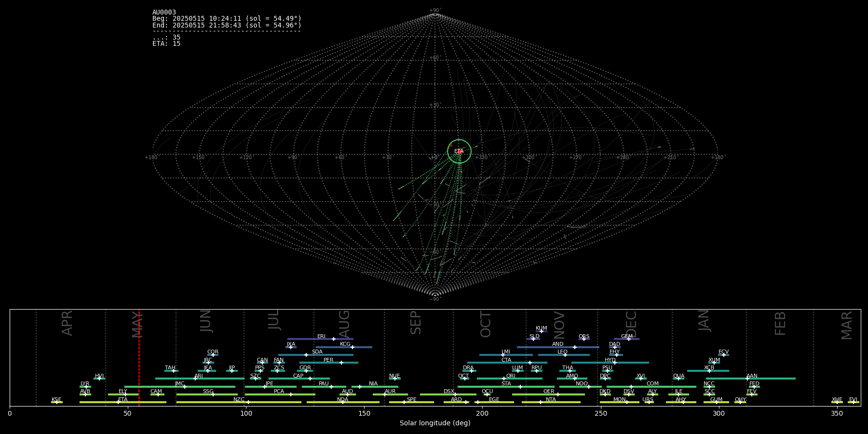Click the ORI shower label
Image resolution: width=868 pixels, height=434 pixels.
pyautogui.click(x=511, y=376)
